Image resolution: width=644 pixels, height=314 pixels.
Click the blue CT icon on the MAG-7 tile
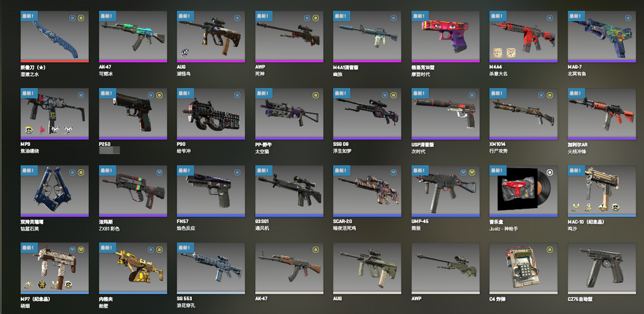(x=627, y=18)
